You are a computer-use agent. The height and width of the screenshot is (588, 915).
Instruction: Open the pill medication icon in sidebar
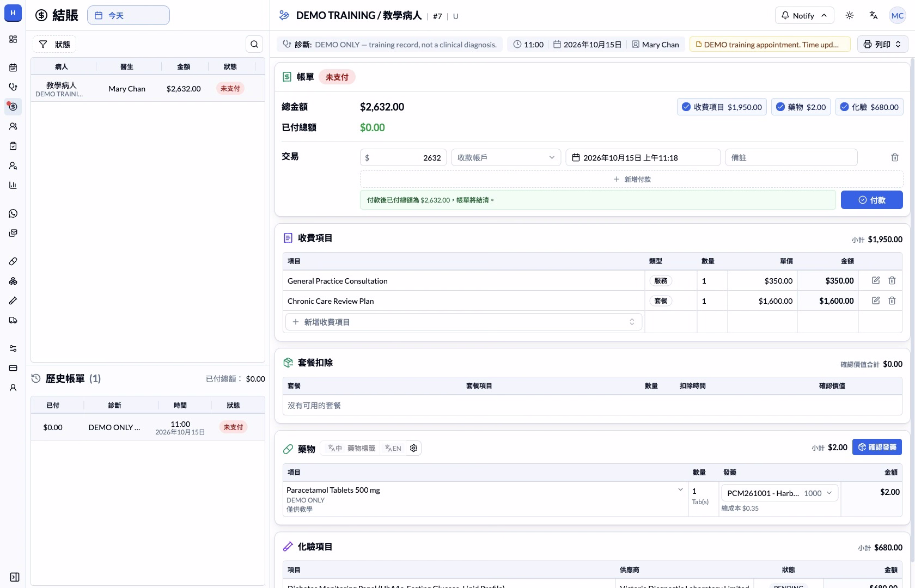pos(13,261)
